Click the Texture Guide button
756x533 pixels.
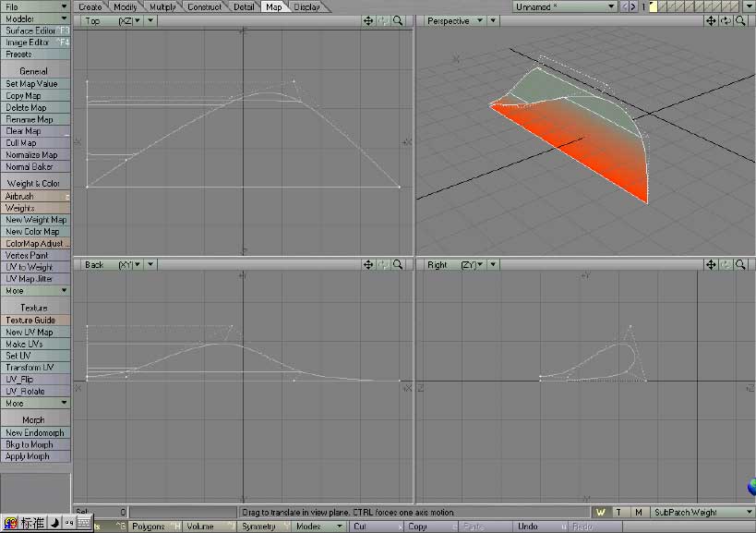(36, 320)
